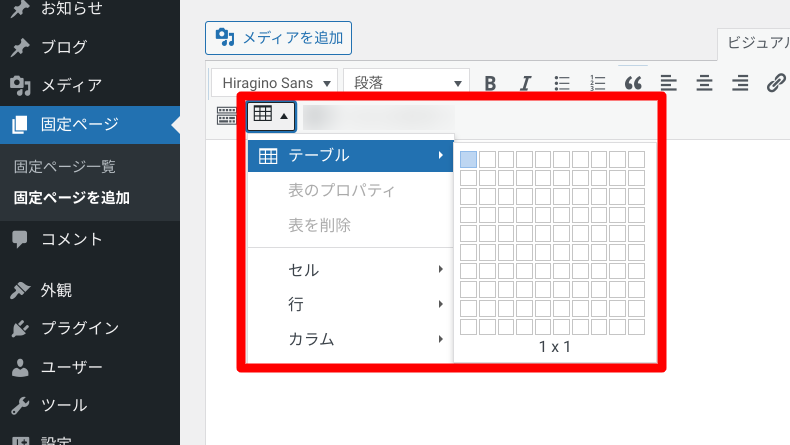Open the table toolbar dropdown button
This screenshot has width=790, height=445.
click(x=271, y=116)
